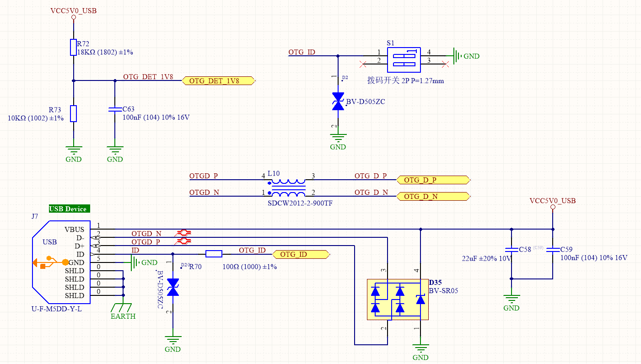Select the 22uF ±20% 10V value text
Image resolution: width=641 pixels, height=364 pixels.
pos(487,258)
